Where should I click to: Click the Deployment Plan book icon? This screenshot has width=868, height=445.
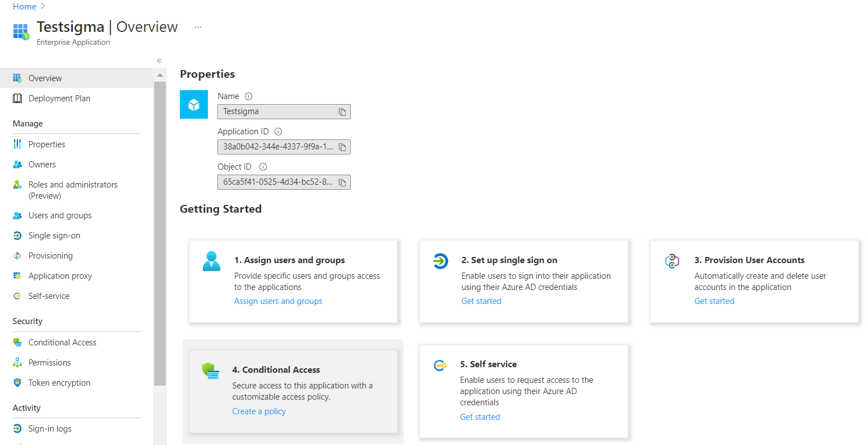point(17,99)
